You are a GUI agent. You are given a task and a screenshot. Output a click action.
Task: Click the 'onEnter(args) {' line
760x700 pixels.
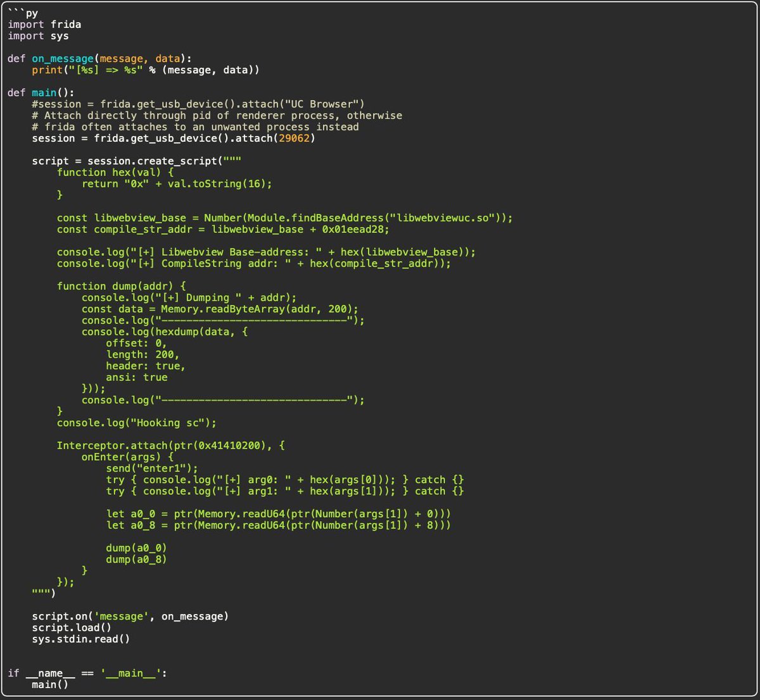(128, 457)
